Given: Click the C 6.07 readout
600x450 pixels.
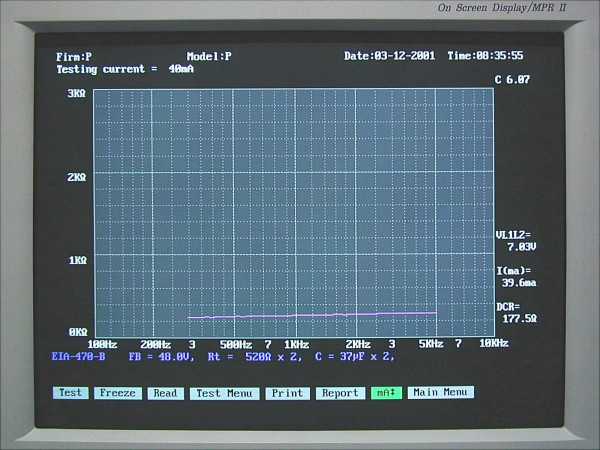Looking at the screenshot, I should coord(512,80).
